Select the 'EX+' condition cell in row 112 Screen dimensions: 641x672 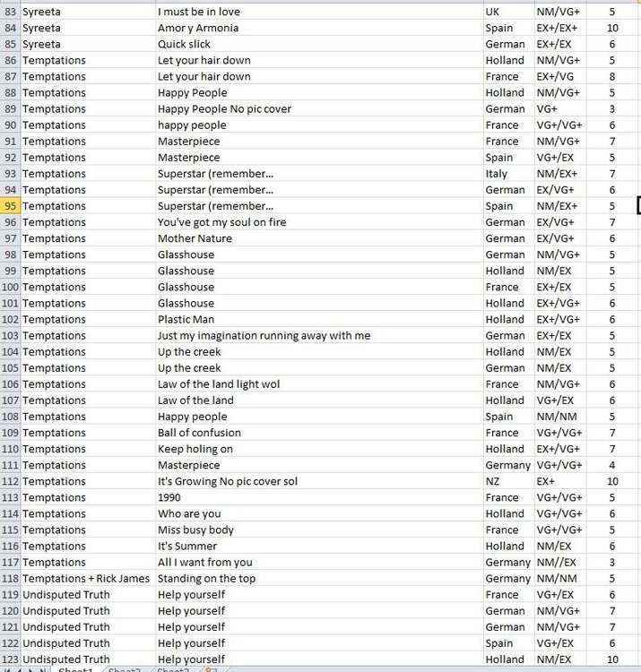[x=560, y=481]
